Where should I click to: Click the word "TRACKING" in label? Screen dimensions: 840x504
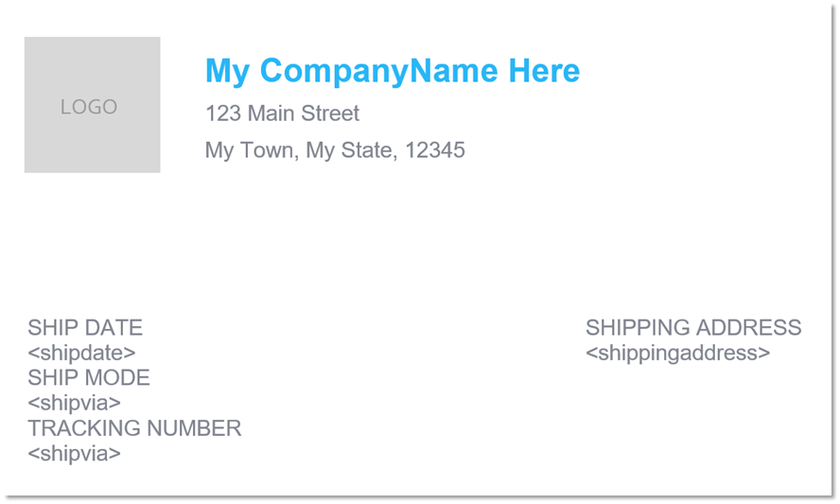[84, 428]
